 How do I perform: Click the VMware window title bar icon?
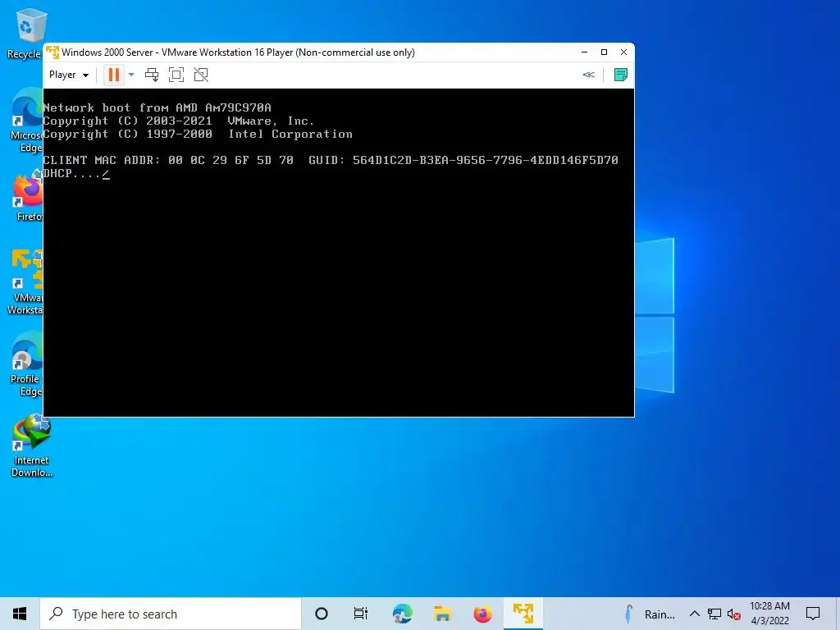pyautogui.click(x=52, y=52)
